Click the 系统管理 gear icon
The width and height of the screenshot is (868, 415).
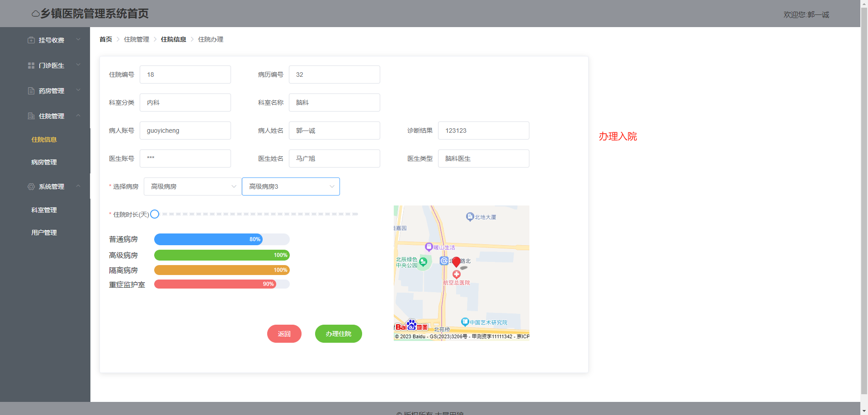pyautogui.click(x=31, y=187)
